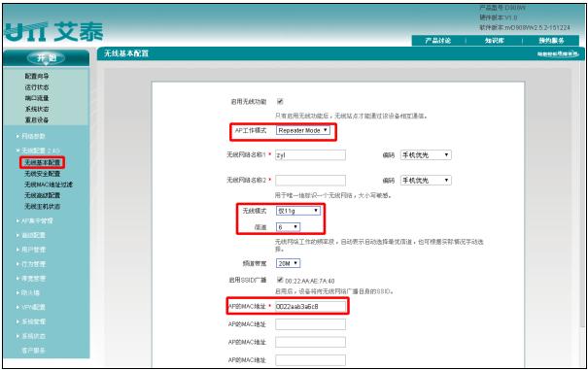This screenshot has height=370, width=588.
Task: Click the UTT 艾泰 logo
Action: point(54,31)
